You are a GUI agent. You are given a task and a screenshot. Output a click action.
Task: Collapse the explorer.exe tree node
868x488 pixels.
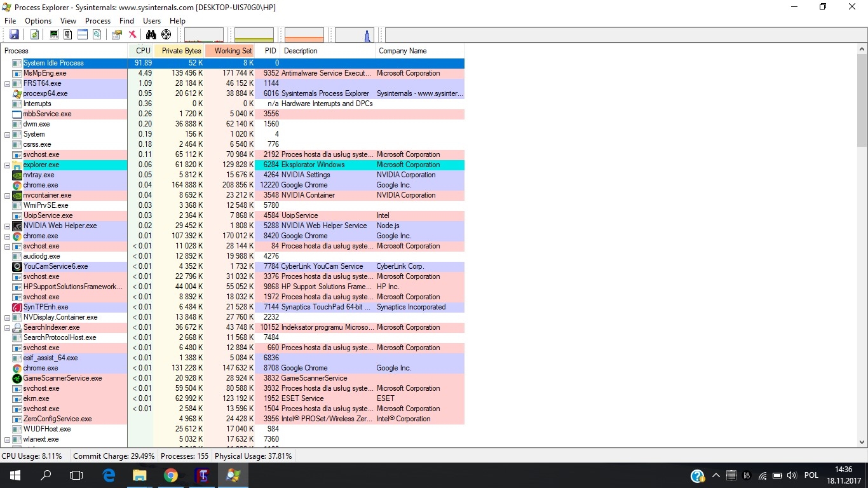(x=8, y=165)
